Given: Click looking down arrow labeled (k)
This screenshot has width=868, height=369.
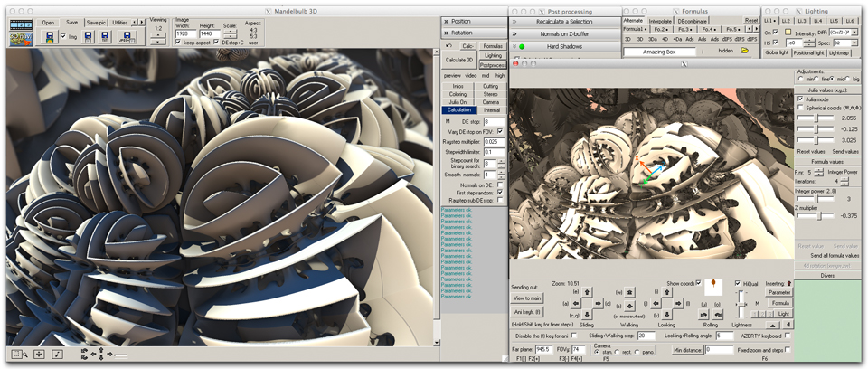Looking at the screenshot, I should tap(666, 316).
